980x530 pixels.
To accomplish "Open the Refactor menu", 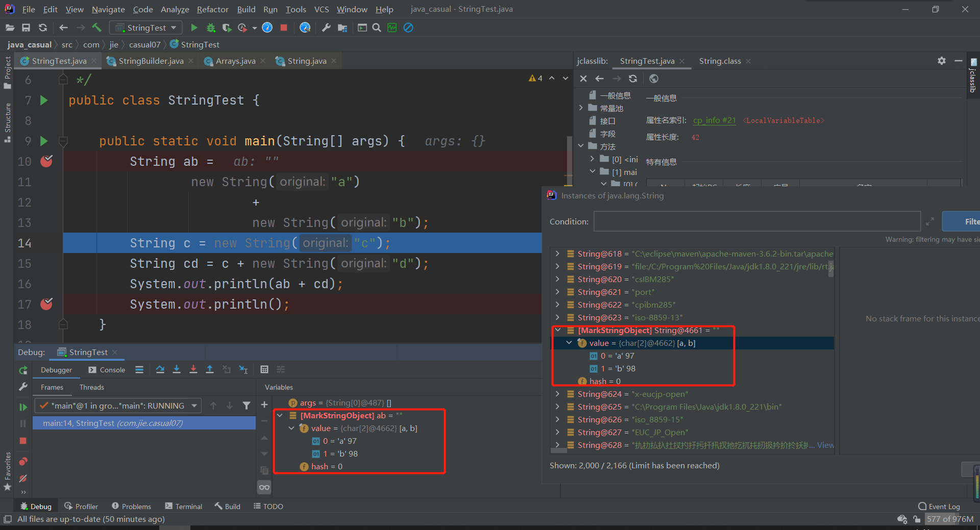I will (212, 9).
